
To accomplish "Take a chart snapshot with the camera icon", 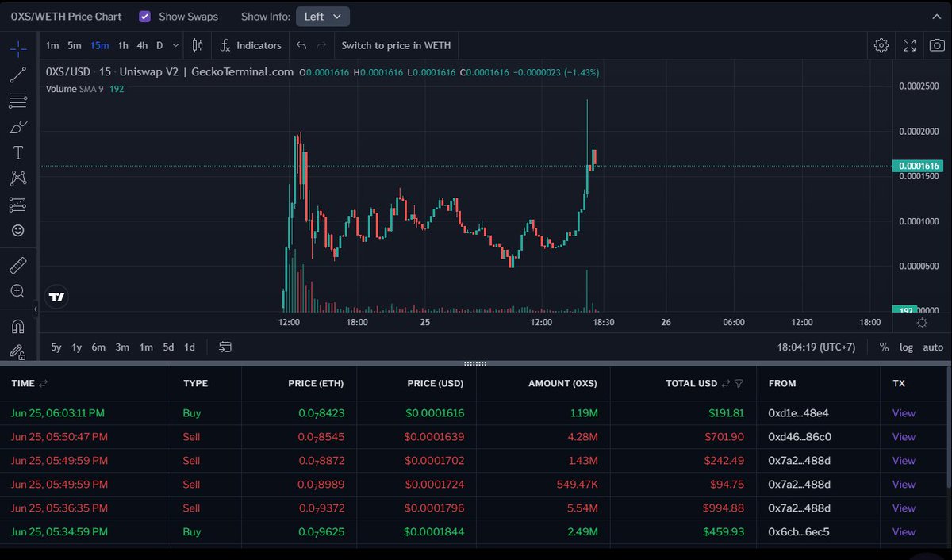I will [x=937, y=45].
